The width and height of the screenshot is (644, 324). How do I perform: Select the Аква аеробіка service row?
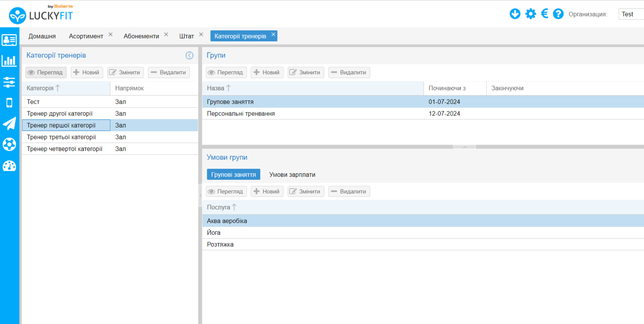pos(423,221)
